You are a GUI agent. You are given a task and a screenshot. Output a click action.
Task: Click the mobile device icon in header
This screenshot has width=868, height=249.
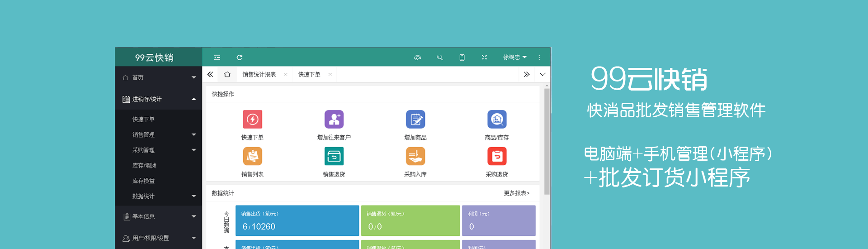click(462, 57)
